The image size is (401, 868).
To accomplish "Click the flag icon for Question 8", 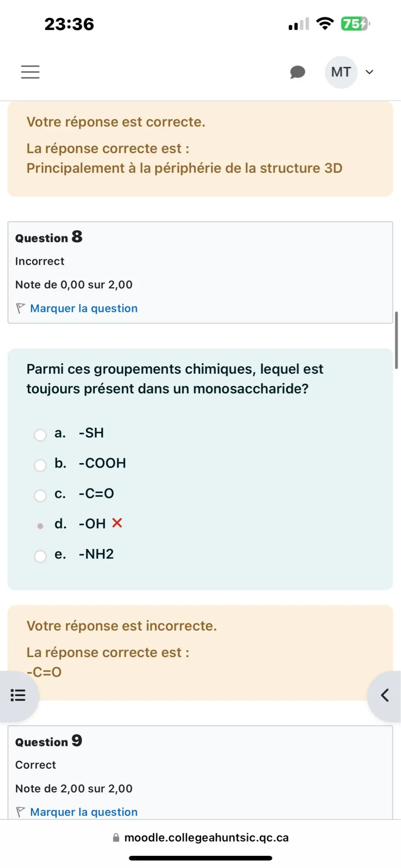I will [x=20, y=308].
